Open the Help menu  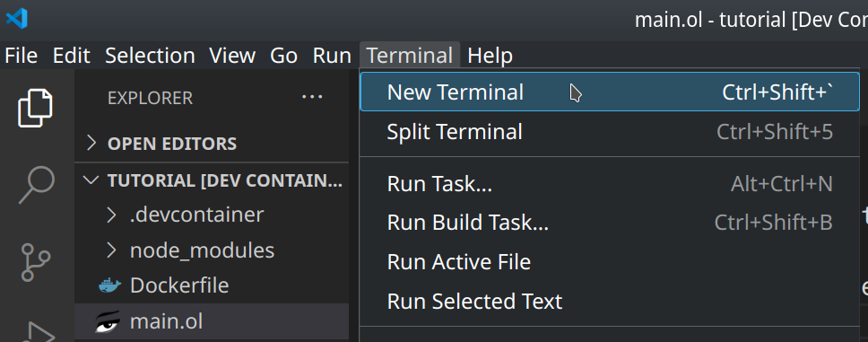(x=490, y=56)
